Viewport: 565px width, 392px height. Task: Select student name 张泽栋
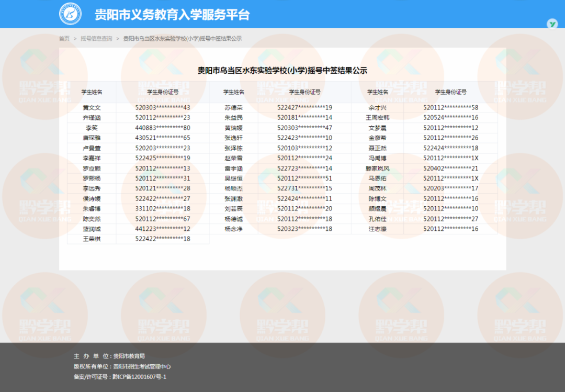233,148
